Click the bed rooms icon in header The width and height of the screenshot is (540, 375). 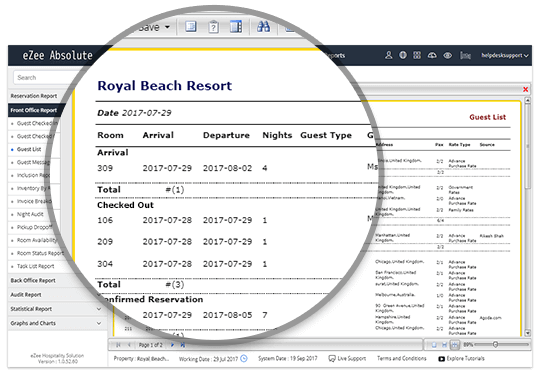click(465, 55)
